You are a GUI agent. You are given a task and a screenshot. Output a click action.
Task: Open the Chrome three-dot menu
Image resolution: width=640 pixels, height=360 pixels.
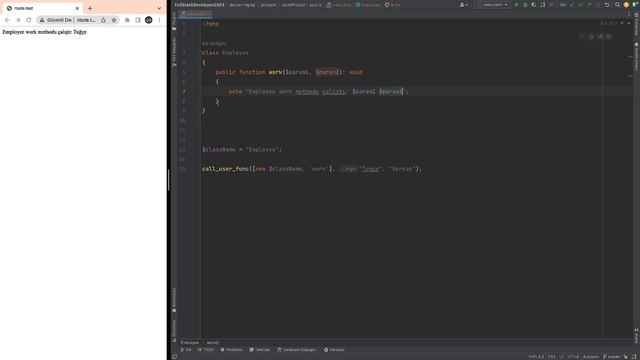point(159,20)
